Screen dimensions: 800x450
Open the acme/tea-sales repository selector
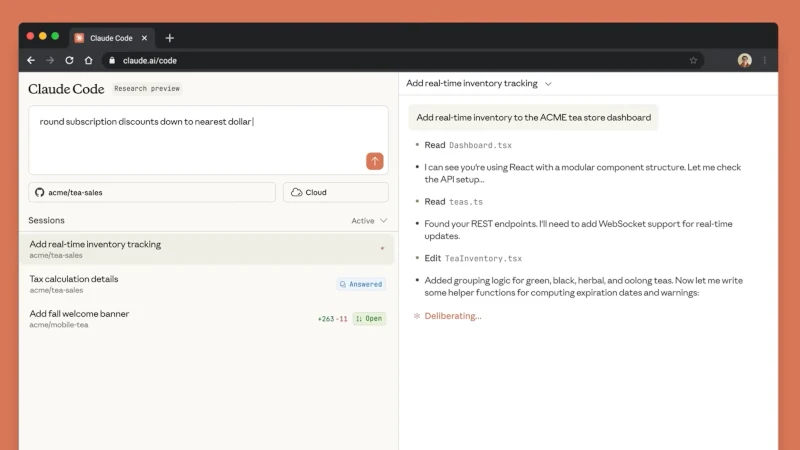click(x=152, y=192)
